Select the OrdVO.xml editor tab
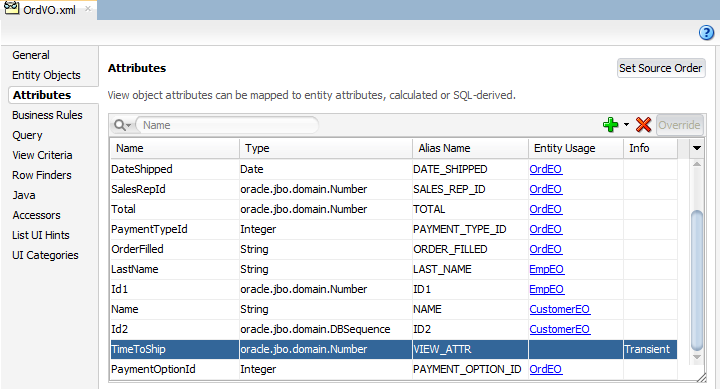Image resolution: width=720 pixels, height=389 pixels. pyautogui.click(x=49, y=10)
